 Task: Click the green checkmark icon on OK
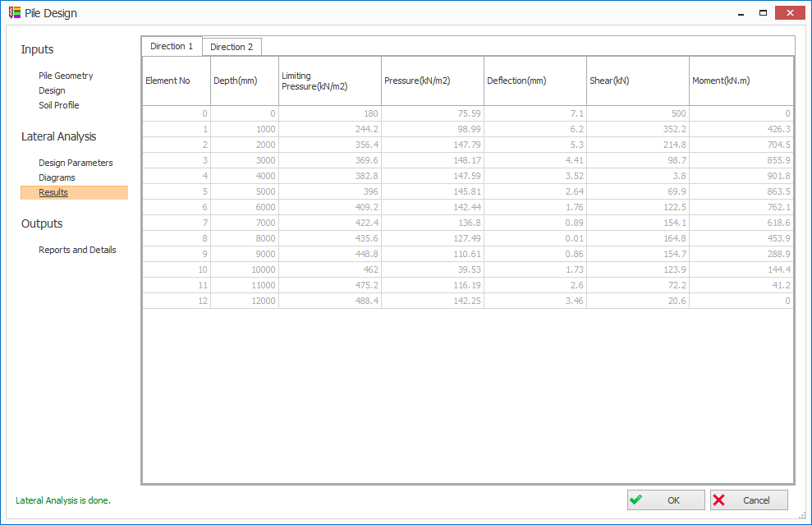(635, 500)
